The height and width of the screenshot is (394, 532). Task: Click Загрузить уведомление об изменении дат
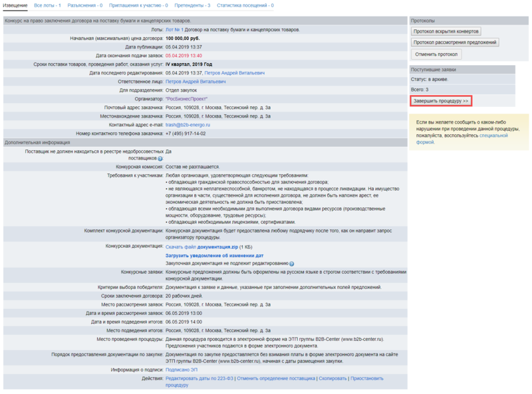coord(214,255)
